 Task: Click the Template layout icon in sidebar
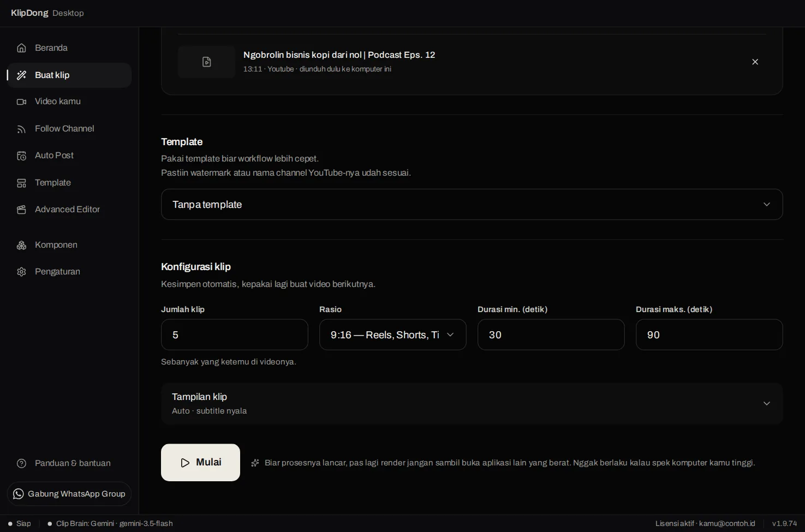[x=21, y=183]
